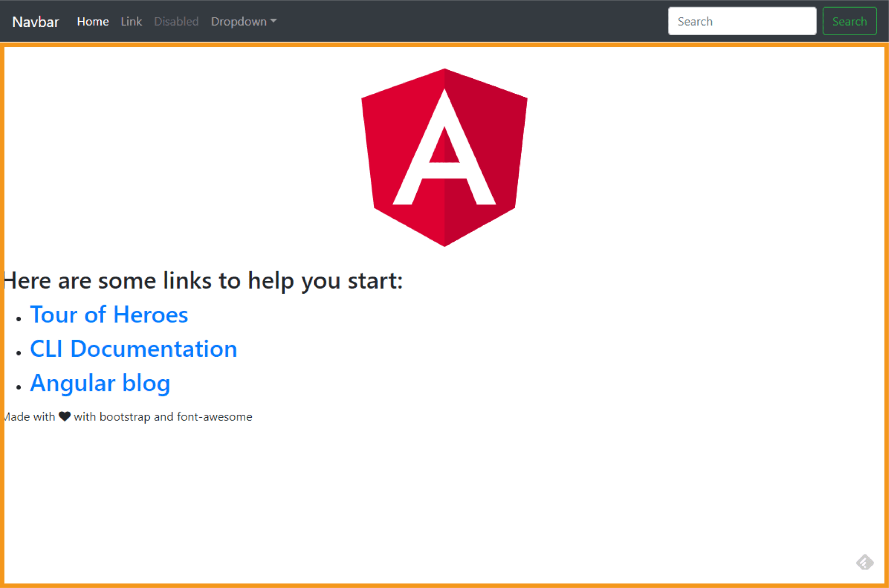
Task: Open the Tour of Heroes link
Action: coord(109,314)
